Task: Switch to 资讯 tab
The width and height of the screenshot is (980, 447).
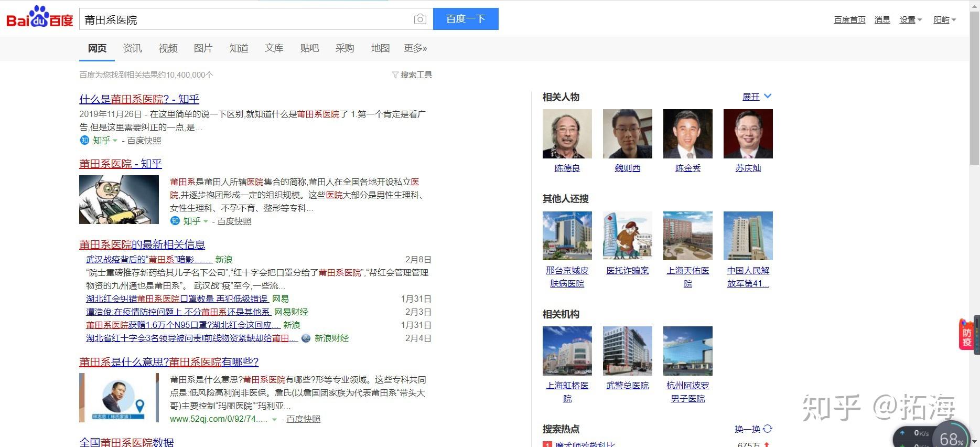Action: tap(133, 48)
